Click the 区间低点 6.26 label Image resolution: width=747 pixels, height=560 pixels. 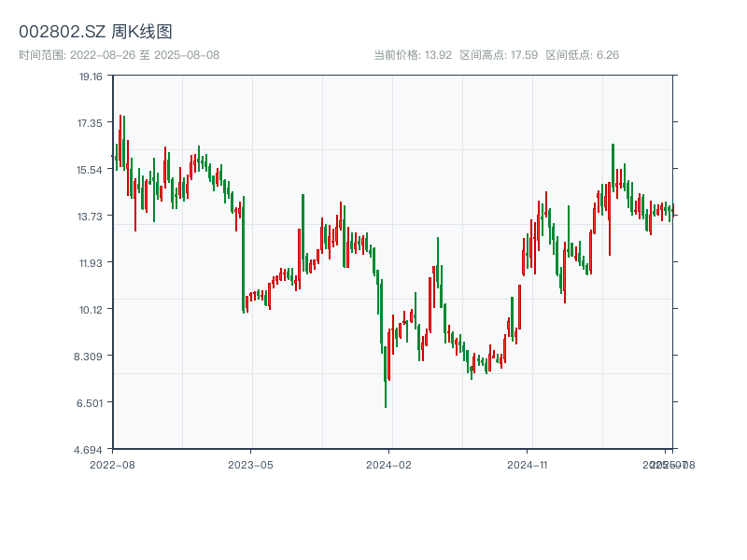coord(582,55)
